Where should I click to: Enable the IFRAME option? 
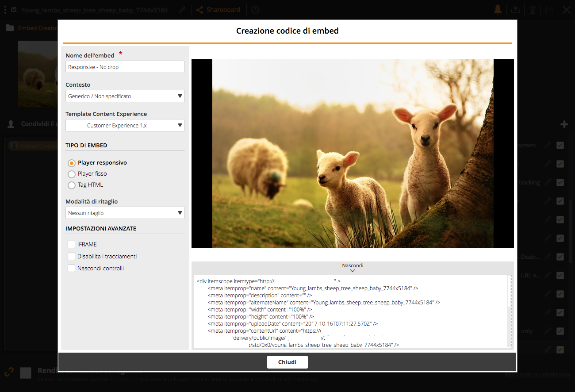71,244
